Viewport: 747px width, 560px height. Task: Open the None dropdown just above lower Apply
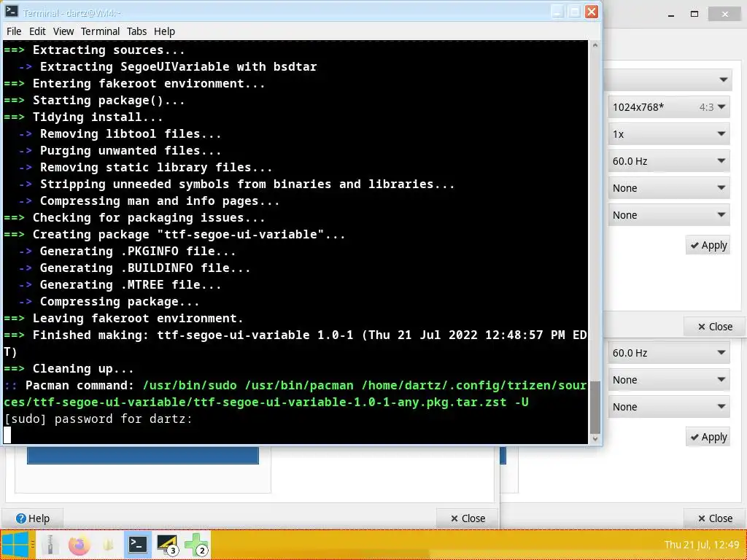point(669,407)
